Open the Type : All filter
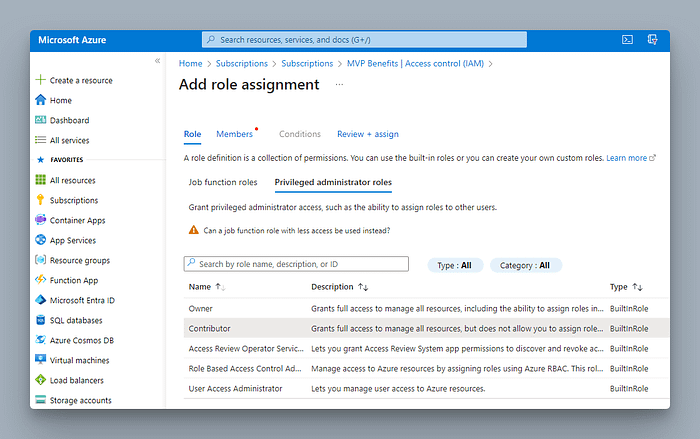 tap(454, 265)
